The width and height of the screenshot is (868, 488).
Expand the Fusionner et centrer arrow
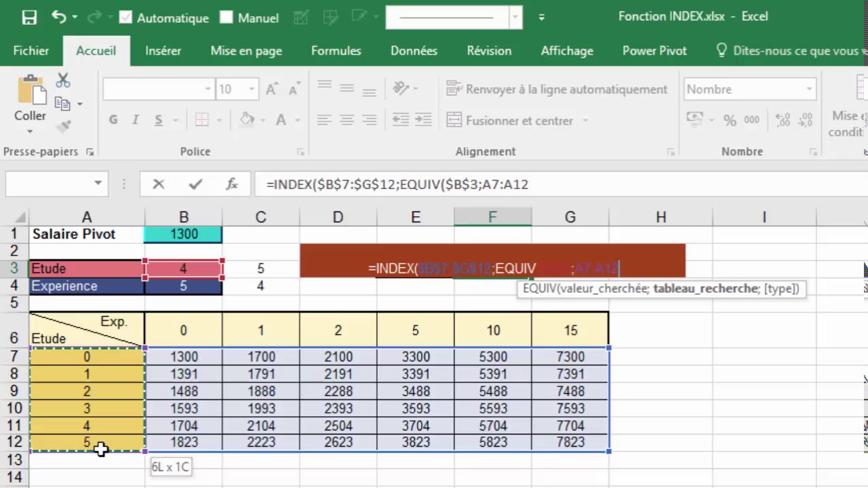click(x=585, y=121)
